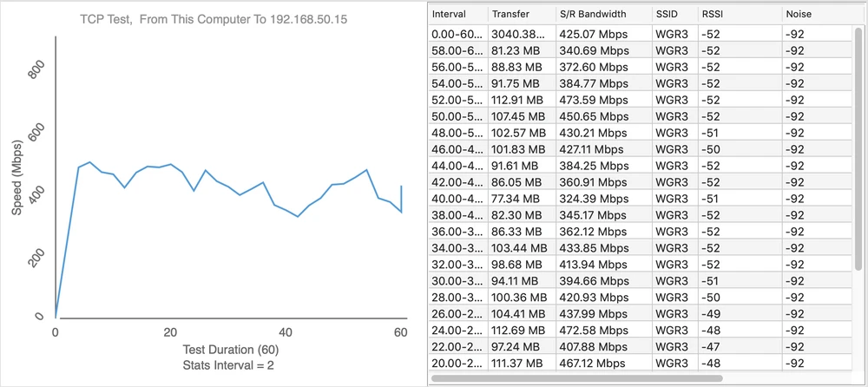868x387 pixels.
Task: Click the Interval column header
Action: [x=456, y=15]
